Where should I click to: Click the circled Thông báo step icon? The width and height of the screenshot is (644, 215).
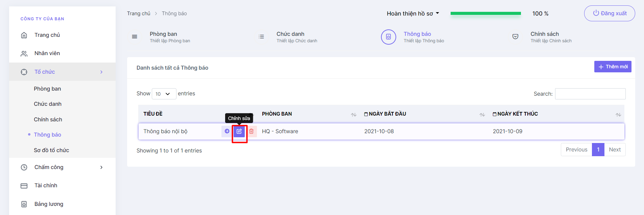388,37
